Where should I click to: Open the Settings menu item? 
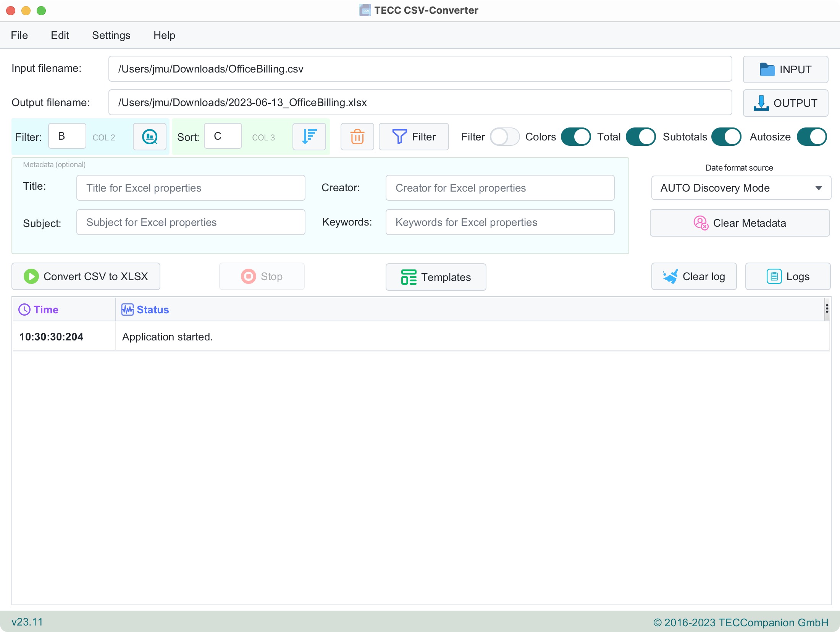click(111, 34)
